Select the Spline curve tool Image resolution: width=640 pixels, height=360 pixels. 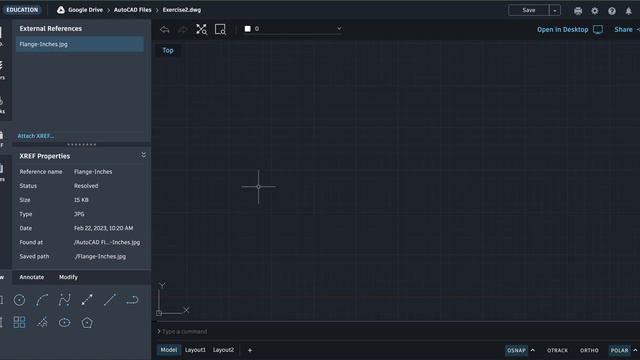click(64, 300)
